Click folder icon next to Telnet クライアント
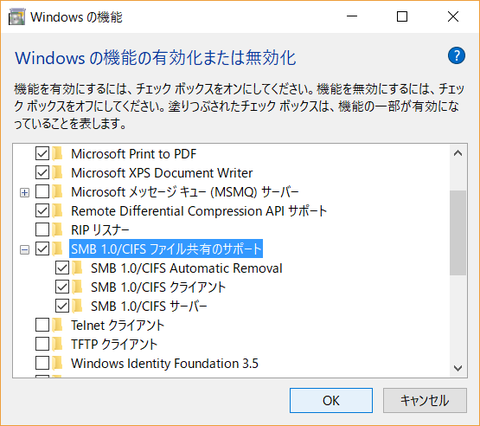The height and width of the screenshot is (426, 480). pos(57,325)
